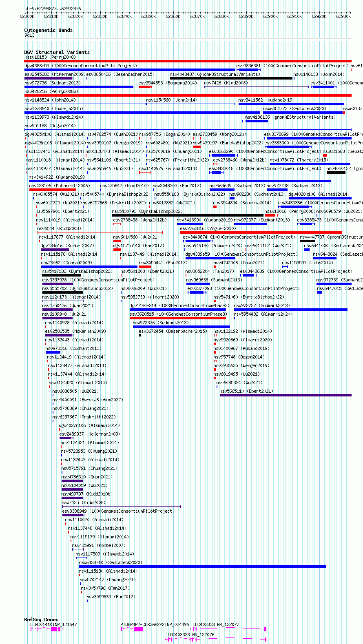Click nsv3950107 (Wenger2019) label

(115, 143)
